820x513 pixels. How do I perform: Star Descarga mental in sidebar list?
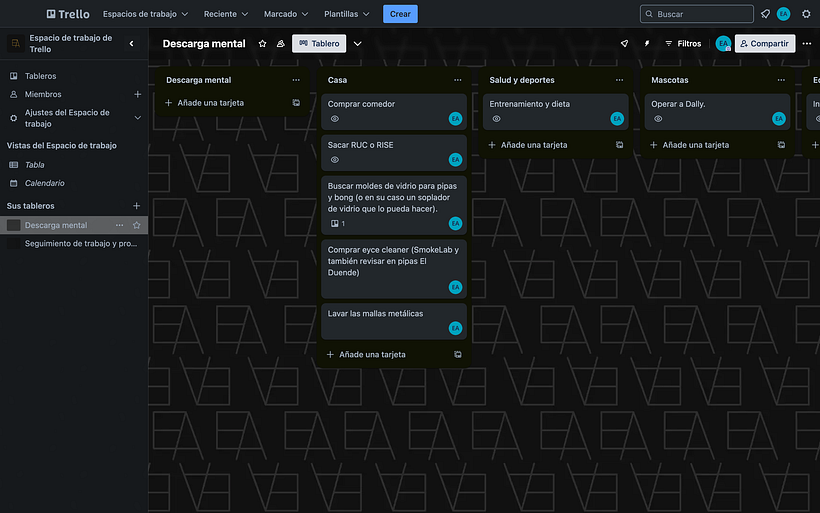pyautogui.click(x=136, y=225)
